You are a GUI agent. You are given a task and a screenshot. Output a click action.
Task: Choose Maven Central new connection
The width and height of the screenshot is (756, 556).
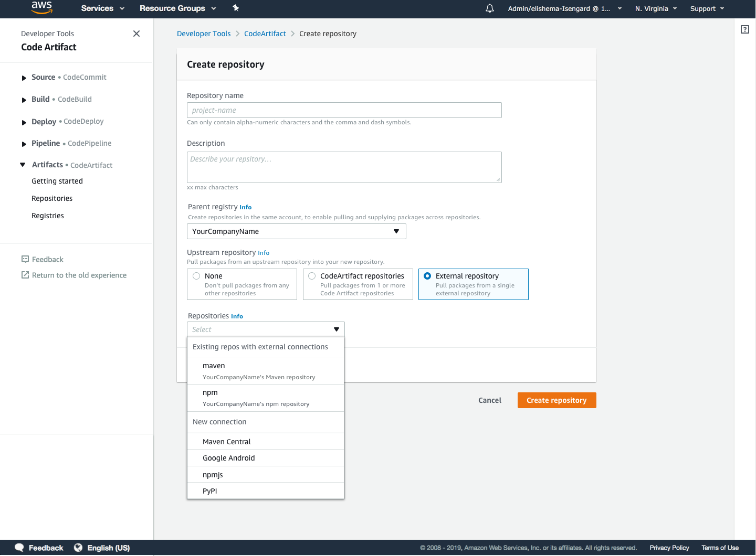(x=266, y=442)
